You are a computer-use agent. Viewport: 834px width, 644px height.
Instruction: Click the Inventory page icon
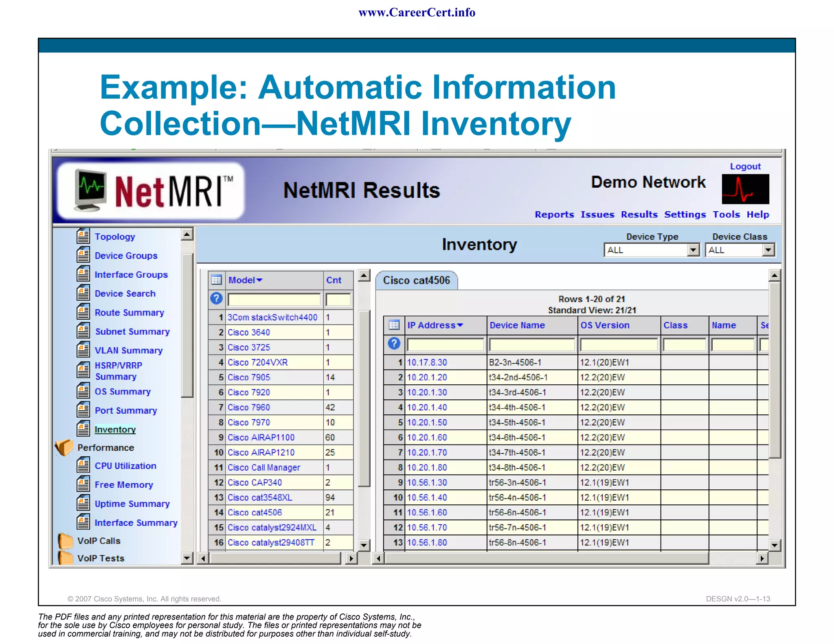[83, 429]
